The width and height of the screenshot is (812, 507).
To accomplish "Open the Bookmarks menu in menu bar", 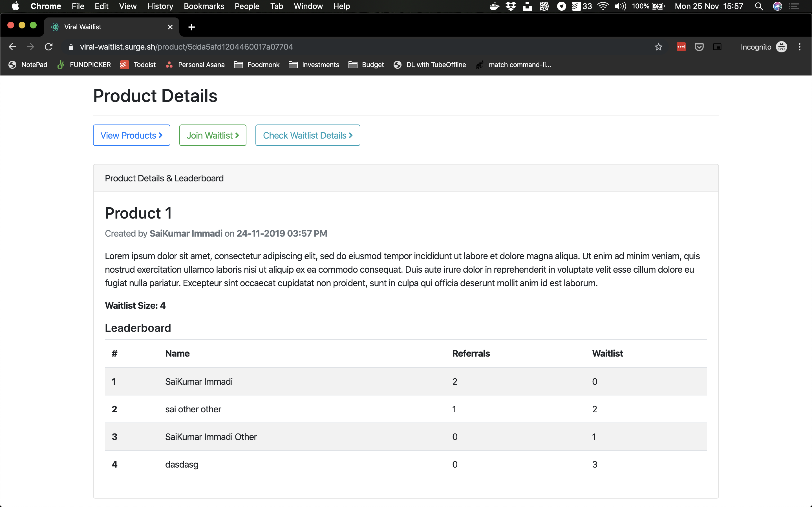I will [204, 6].
